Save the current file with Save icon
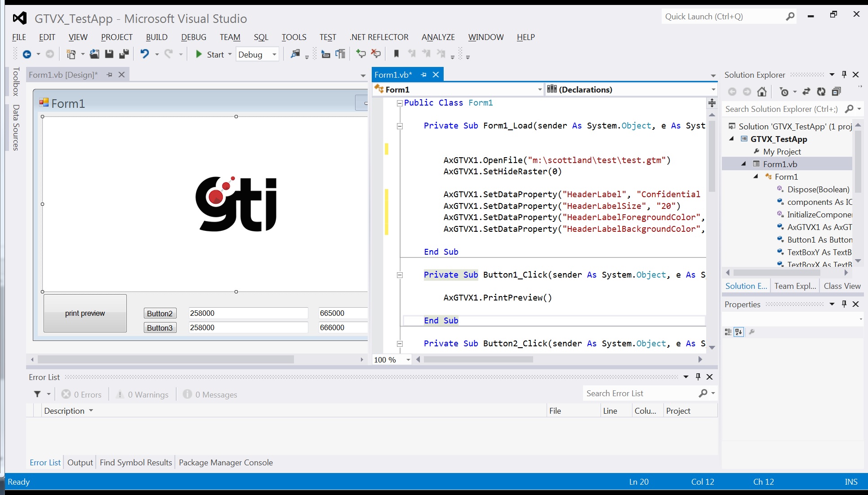The height and width of the screenshot is (495, 868). pyautogui.click(x=109, y=54)
